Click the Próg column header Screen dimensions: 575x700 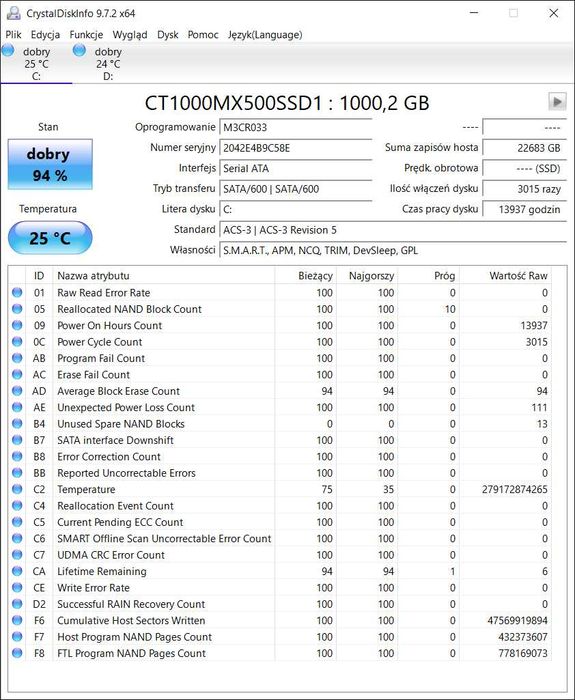pyautogui.click(x=429, y=275)
